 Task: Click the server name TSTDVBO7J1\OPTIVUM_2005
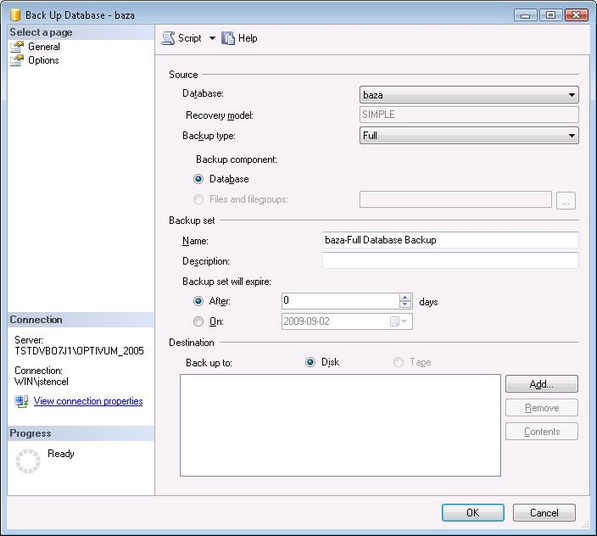pos(79,351)
